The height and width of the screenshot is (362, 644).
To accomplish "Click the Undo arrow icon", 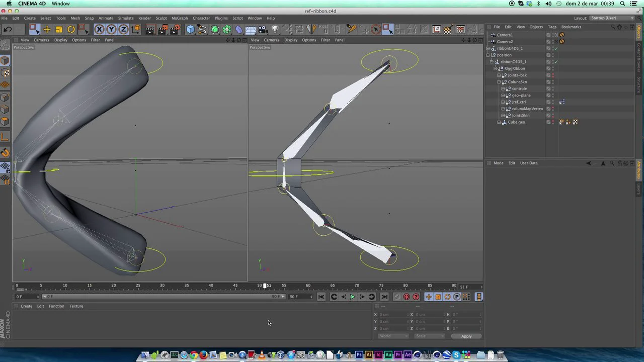I will pyautogui.click(x=8, y=30).
